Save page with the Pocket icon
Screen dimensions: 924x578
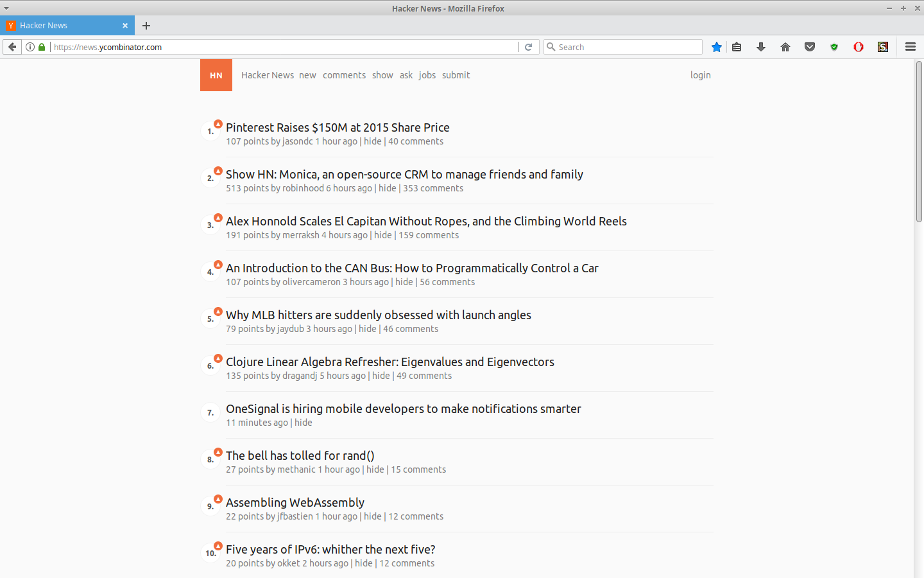[x=809, y=46]
